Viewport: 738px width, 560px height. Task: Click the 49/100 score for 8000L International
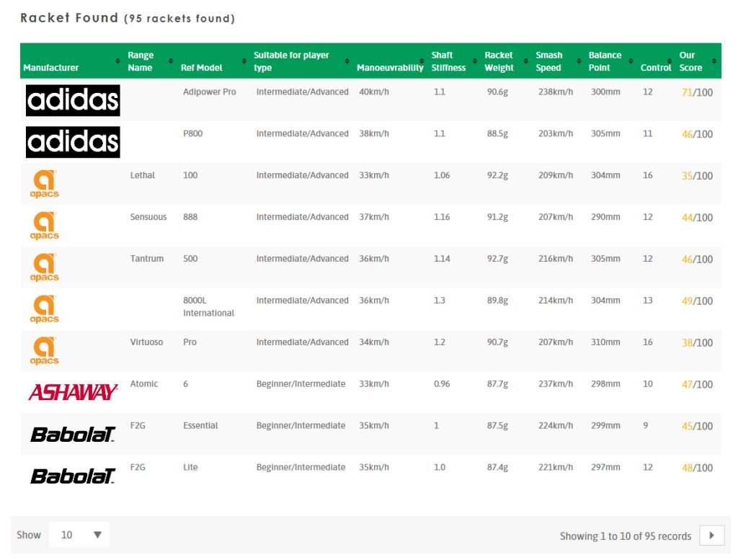697,301
